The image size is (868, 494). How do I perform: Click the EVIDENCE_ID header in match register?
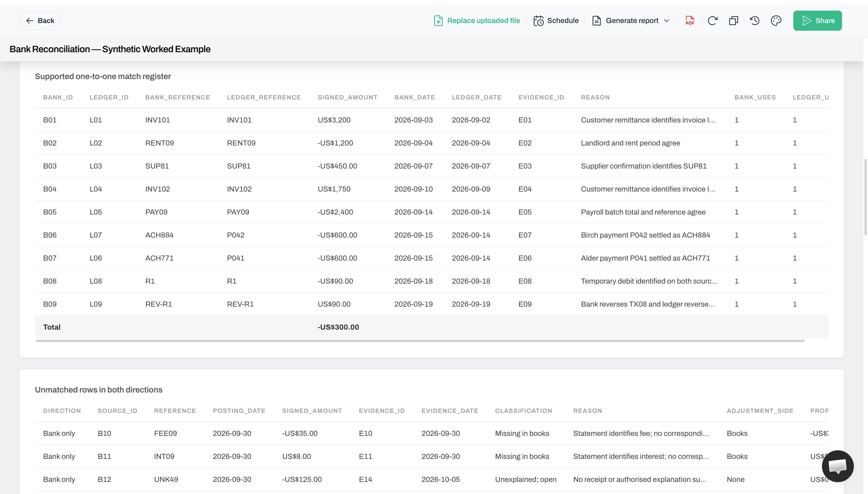[541, 97]
